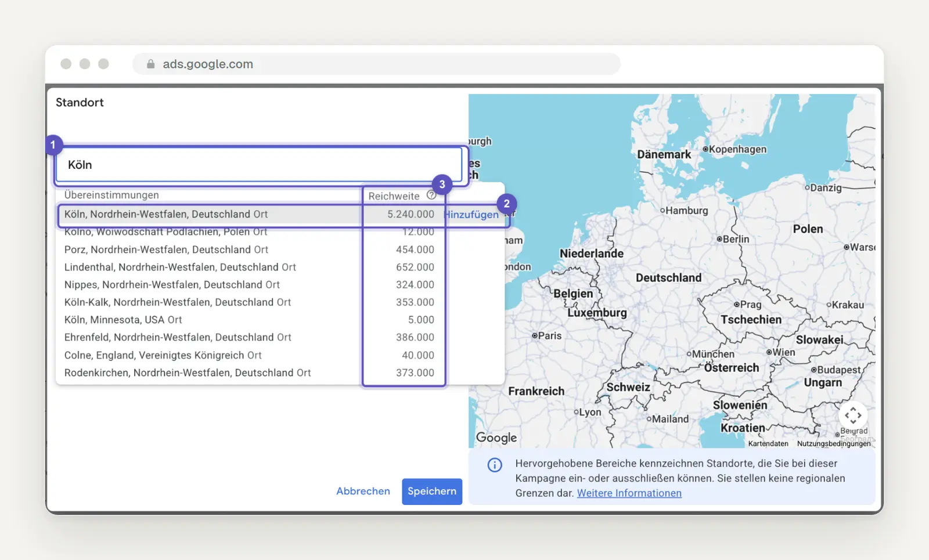929x560 pixels.
Task: Click Paris on the map
Action: (547, 336)
